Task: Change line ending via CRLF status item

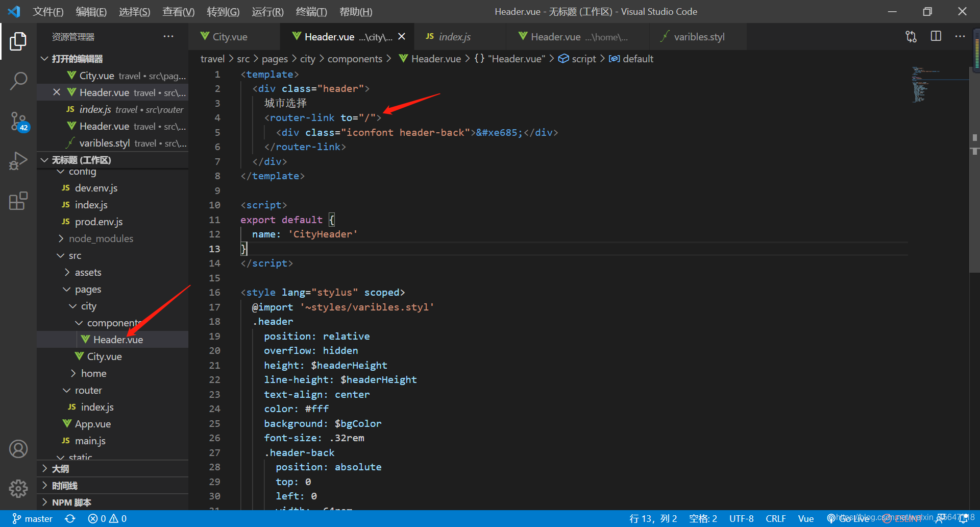Action: pos(775,519)
